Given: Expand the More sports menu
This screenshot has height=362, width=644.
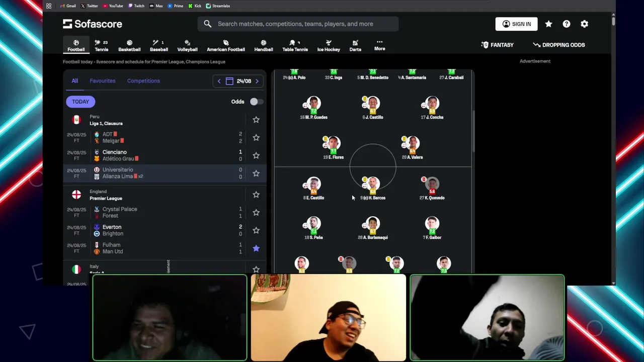Looking at the screenshot, I should 379,45.
